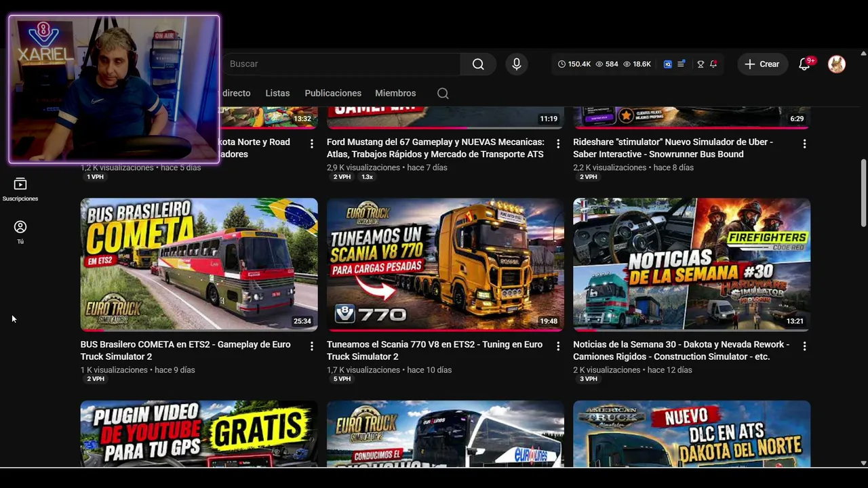
Task: Click the scrollbar up arrow
Action: 863,53
